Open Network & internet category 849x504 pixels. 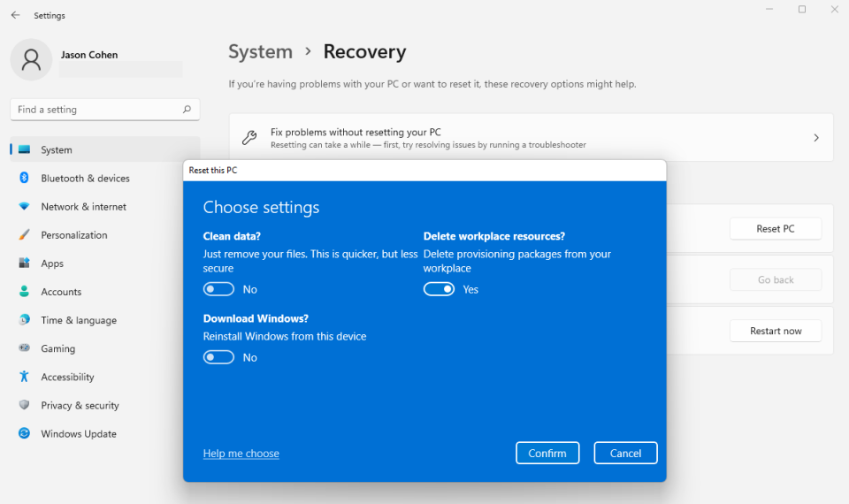click(83, 207)
